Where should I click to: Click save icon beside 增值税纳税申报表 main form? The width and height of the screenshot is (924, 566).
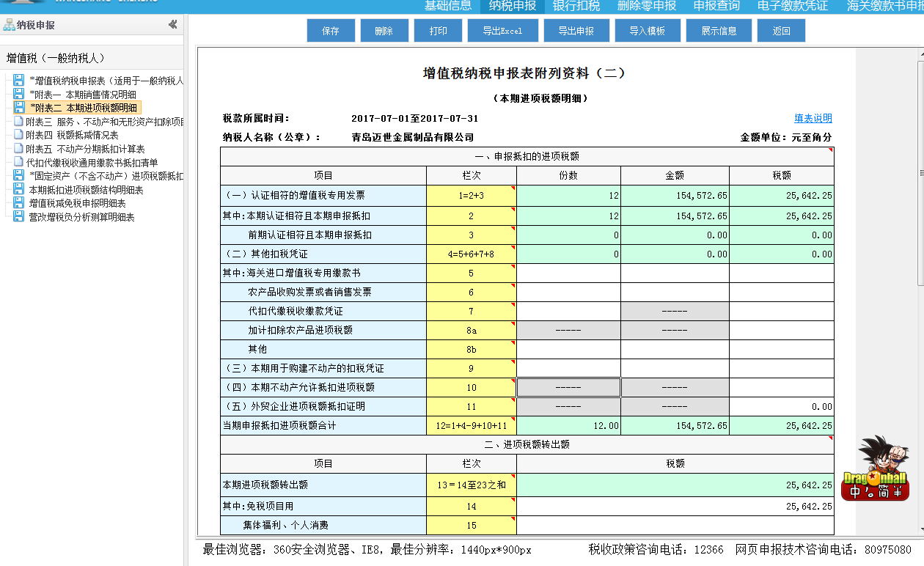tap(19, 81)
